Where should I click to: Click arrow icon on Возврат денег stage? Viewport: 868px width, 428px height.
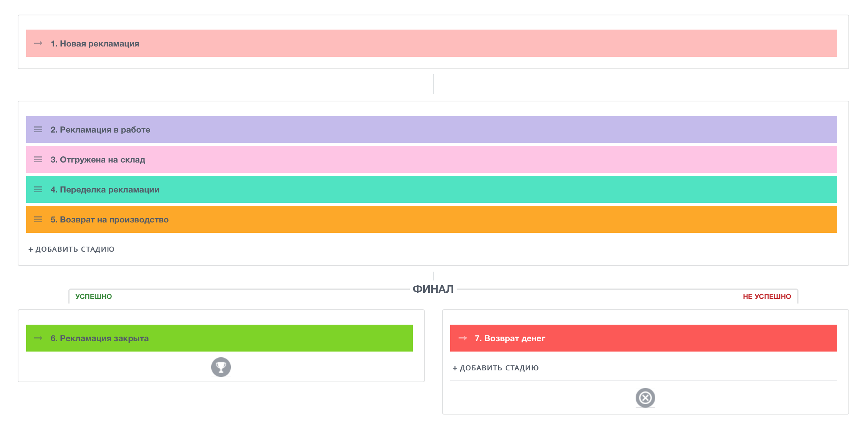pos(463,338)
